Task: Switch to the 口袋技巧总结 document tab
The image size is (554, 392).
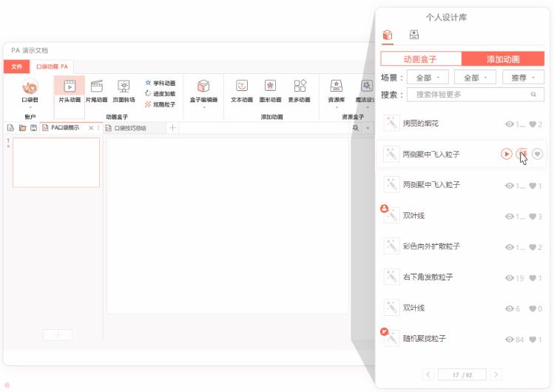Action: [130, 128]
